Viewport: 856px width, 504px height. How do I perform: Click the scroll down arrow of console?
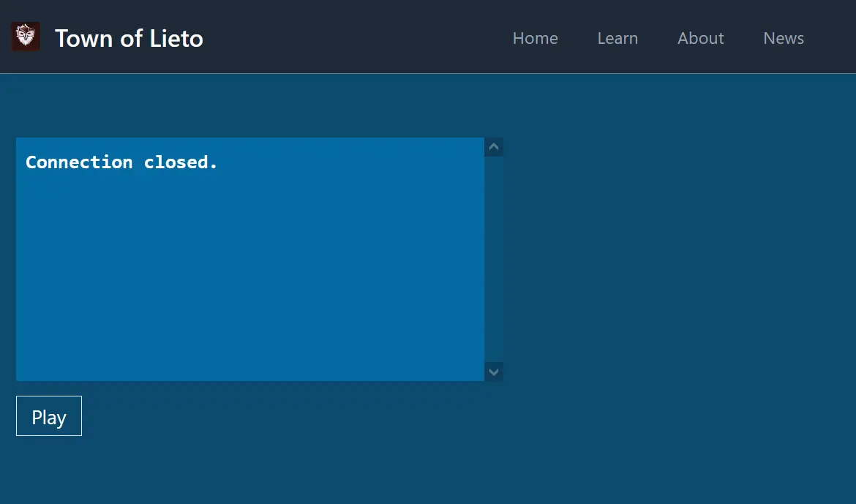point(494,372)
